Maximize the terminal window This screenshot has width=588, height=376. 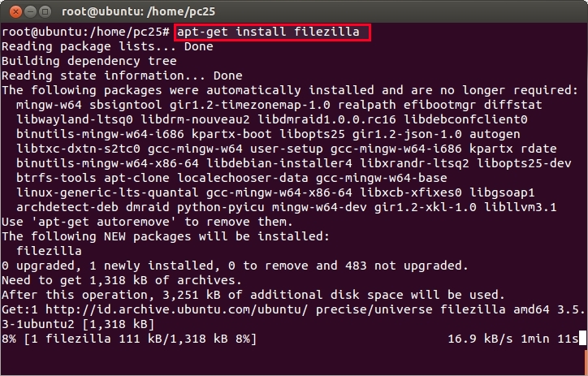click(x=44, y=10)
